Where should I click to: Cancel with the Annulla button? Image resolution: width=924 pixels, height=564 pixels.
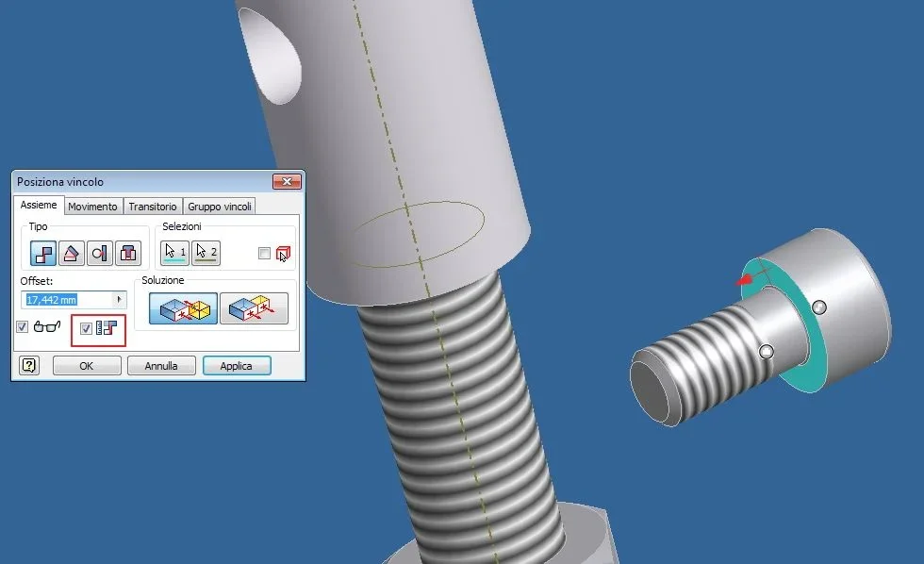coord(161,365)
